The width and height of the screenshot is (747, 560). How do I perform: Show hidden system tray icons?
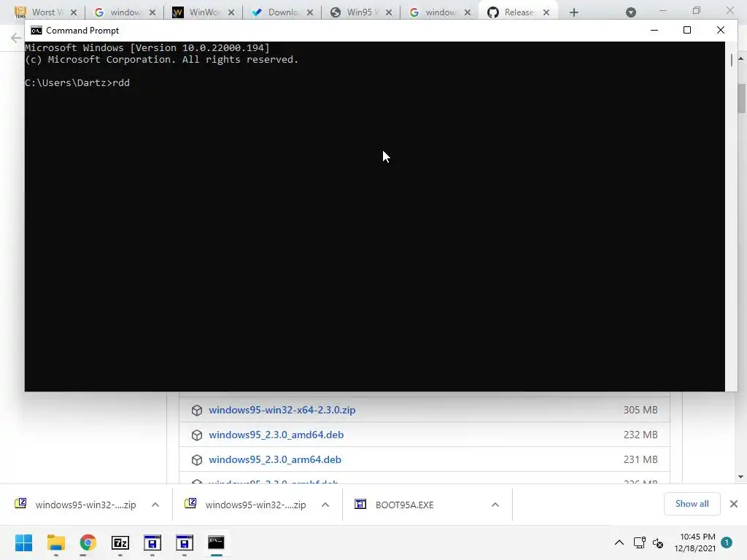click(x=619, y=542)
